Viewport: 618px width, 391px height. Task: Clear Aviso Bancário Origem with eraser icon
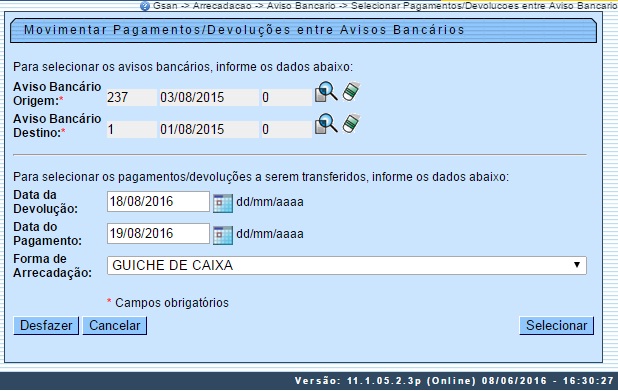(351, 91)
